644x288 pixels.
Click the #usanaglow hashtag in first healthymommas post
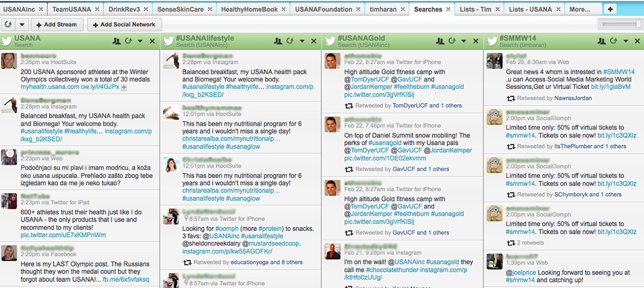[243, 146]
